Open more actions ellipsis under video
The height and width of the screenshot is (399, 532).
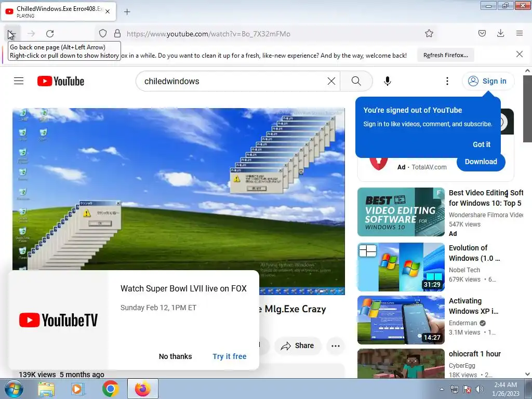pyautogui.click(x=336, y=345)
